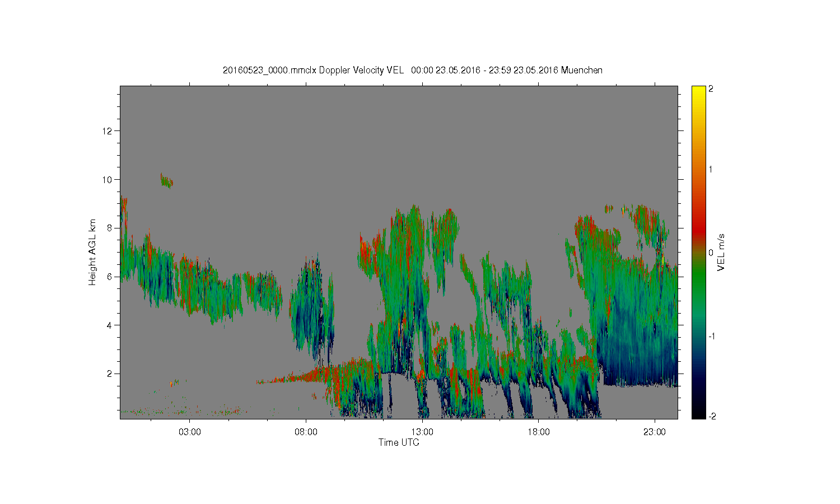840x504 pixels.
Task: Click the VEL color scale bar
Action: tap(698, 253)
